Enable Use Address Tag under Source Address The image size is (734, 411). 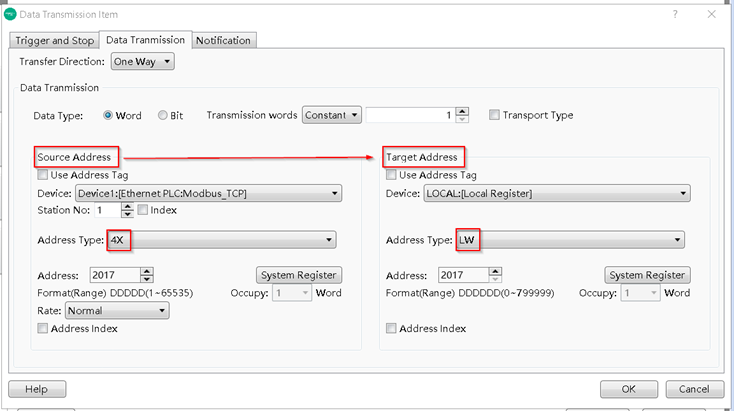(42, 175)
